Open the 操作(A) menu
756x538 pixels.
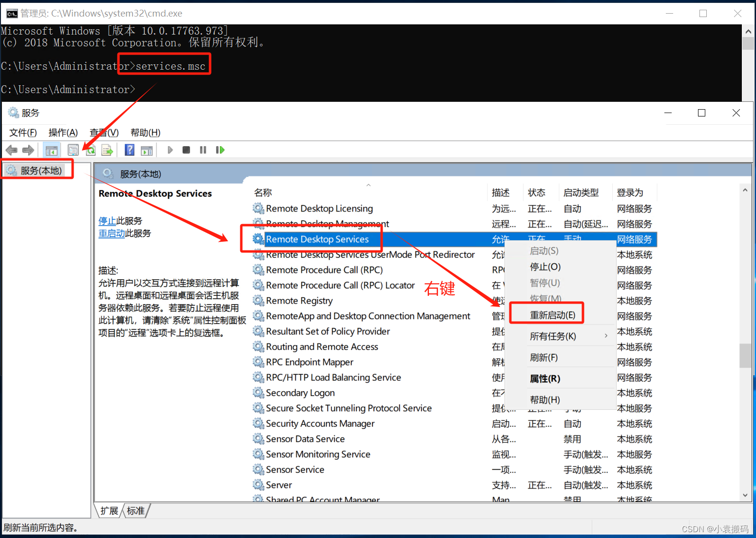63,133
